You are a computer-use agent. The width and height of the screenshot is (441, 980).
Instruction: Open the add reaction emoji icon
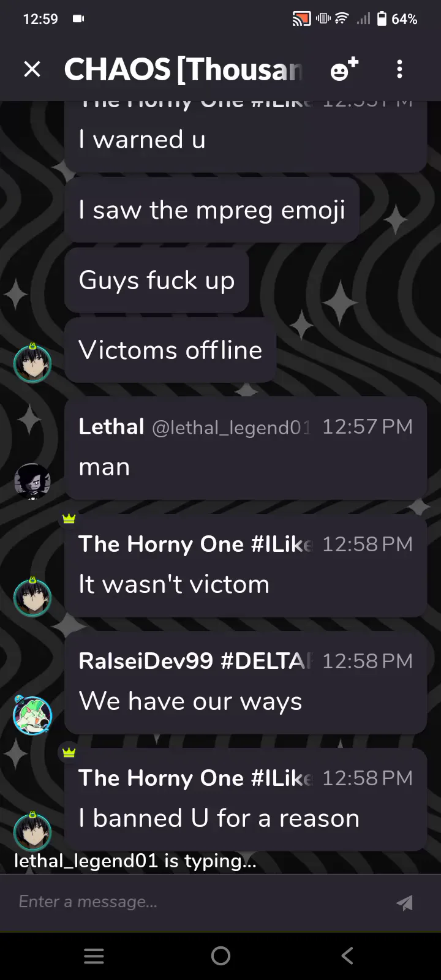[x=344, y=69]
